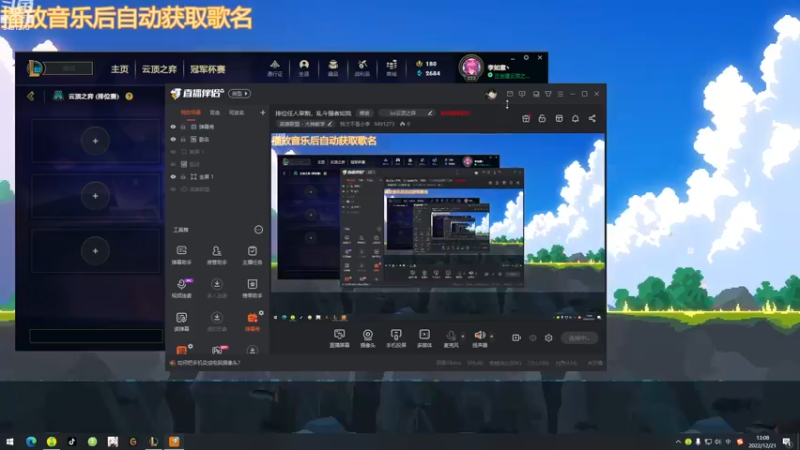Screen dimensions: 800x450
Task: Open the mode dropdown next to 直播伴侣 logo
Action: coord(239,94)
